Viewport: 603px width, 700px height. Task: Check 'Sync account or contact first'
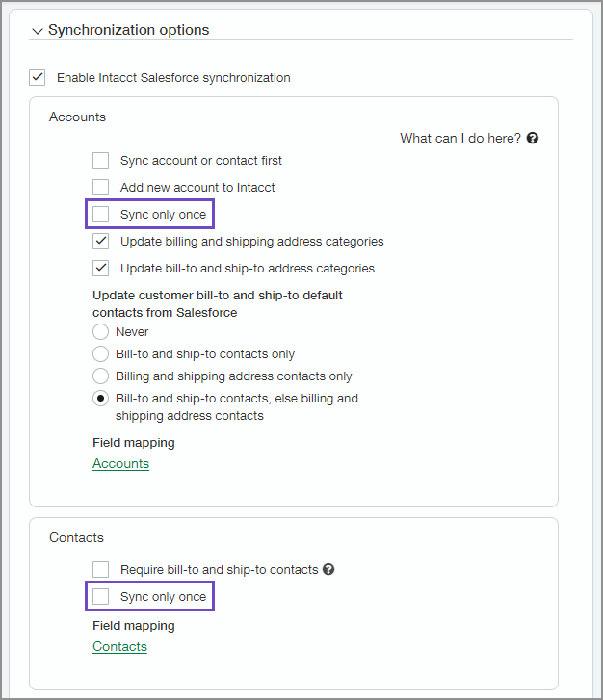click(101, 161)
